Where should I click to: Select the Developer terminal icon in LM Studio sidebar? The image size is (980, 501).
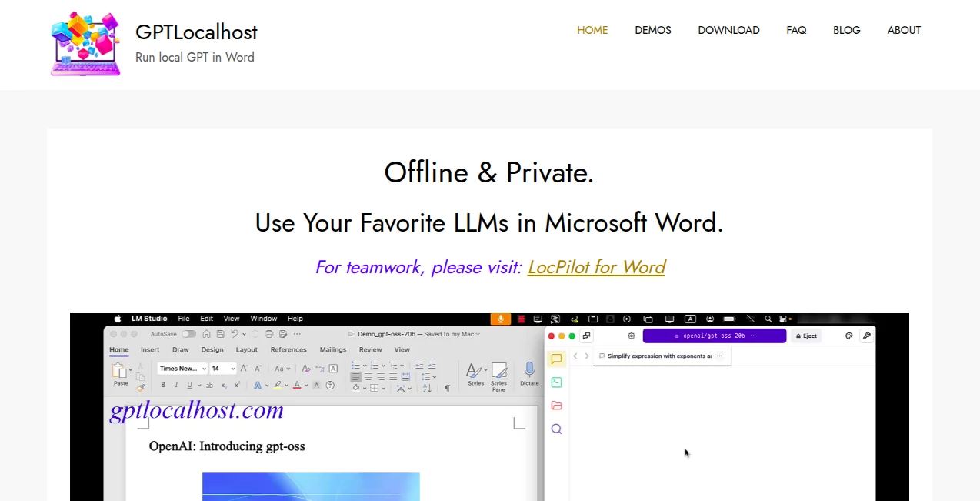coord(556,382)
